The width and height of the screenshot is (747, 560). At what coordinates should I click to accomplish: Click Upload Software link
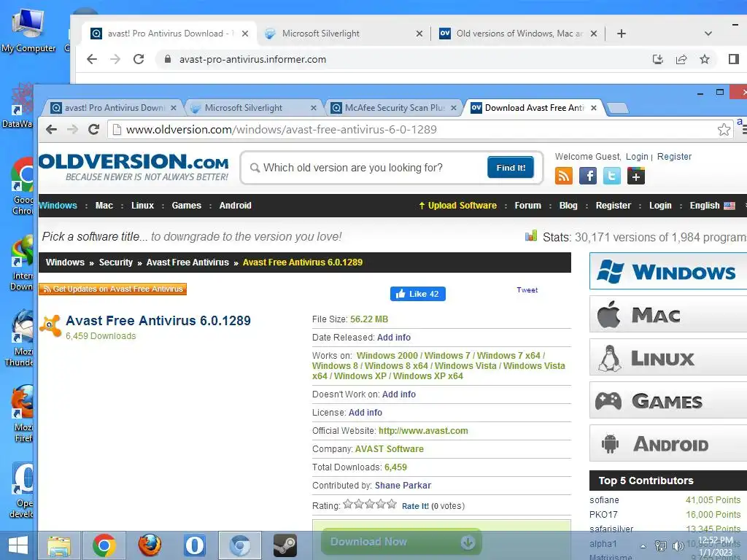click(x=458, y=205)
